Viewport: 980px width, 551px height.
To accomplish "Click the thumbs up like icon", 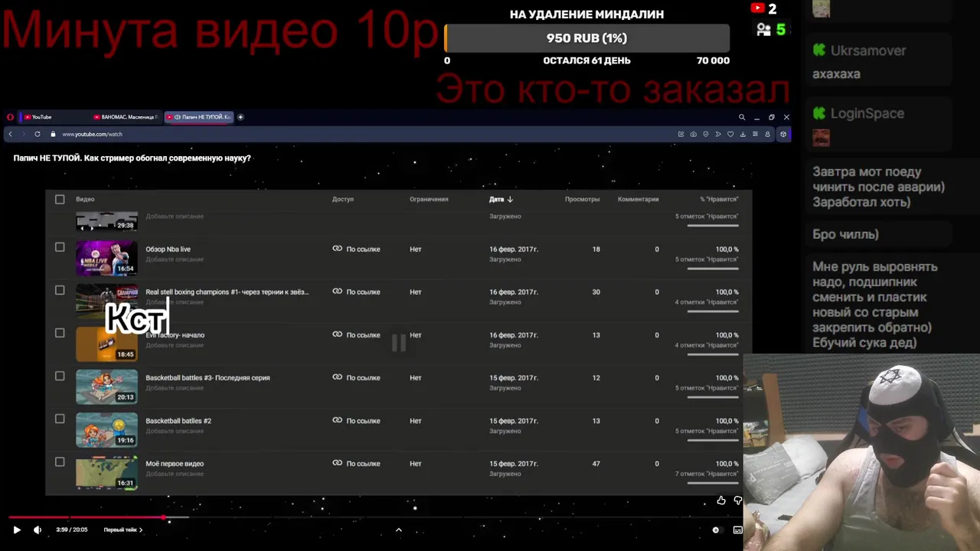I will [x=721, y=500].
